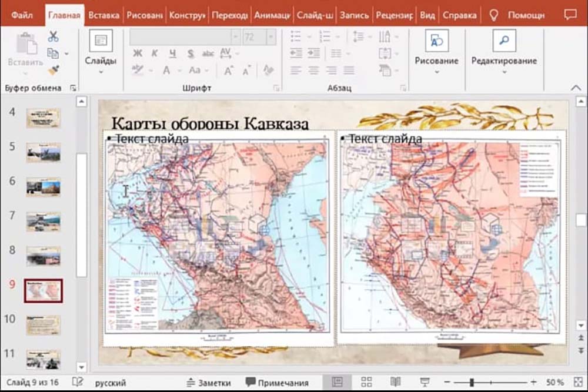The height and width of the screenshot is (392, 588).
Task: Select the Format Painter brush icon
Action: point(54,71)
